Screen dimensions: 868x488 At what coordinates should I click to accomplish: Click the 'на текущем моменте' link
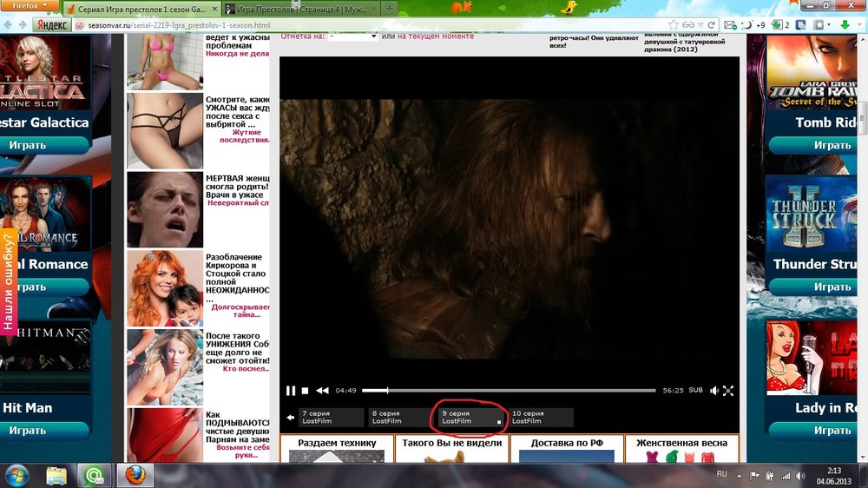tap(437, 36)
